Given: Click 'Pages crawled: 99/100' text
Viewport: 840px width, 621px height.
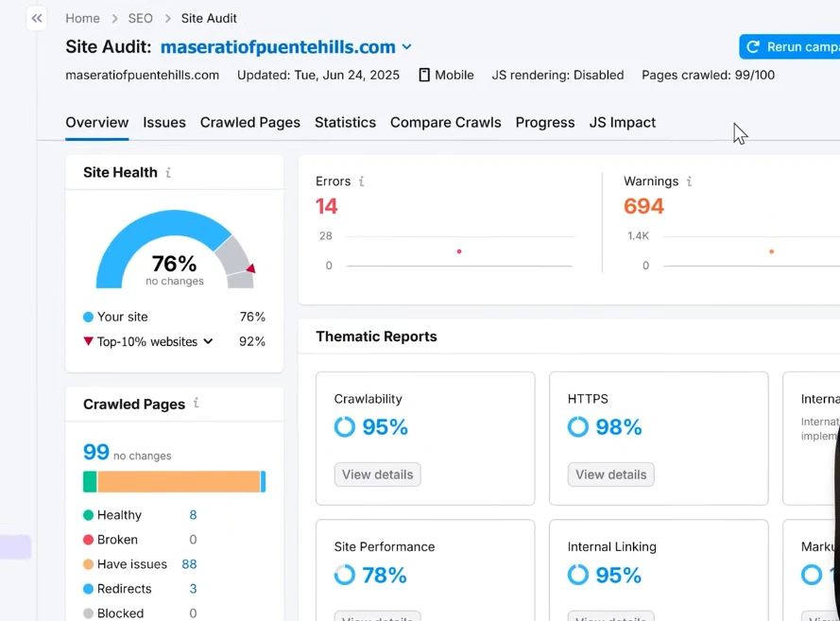Looking at the screenshot, I should point(709,75).
